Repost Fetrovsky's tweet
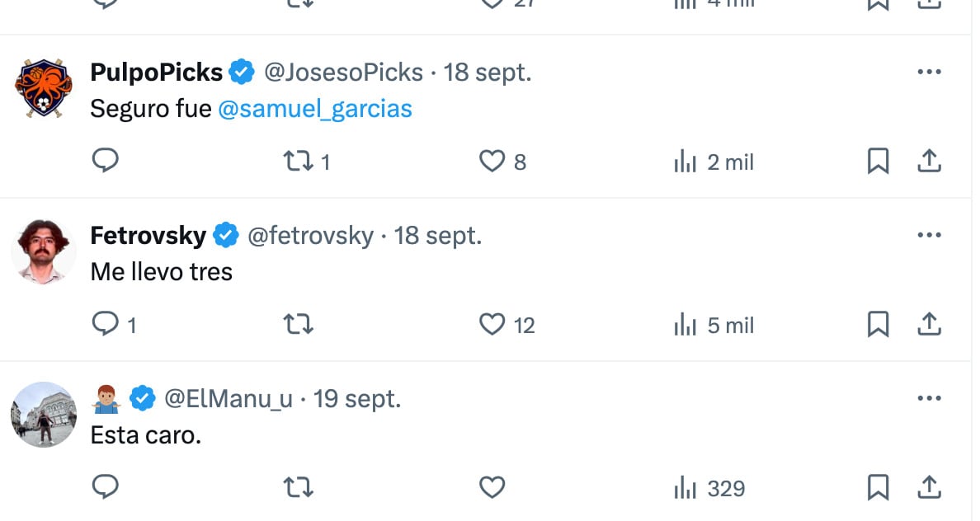 point(298,325)
